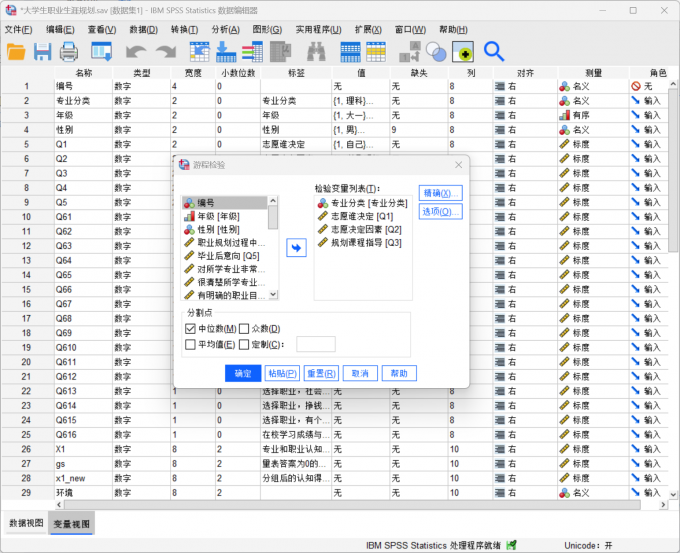Open the 图形(G) menu
Viewport: 680px width, 553px height.
[x=267, y=29]
